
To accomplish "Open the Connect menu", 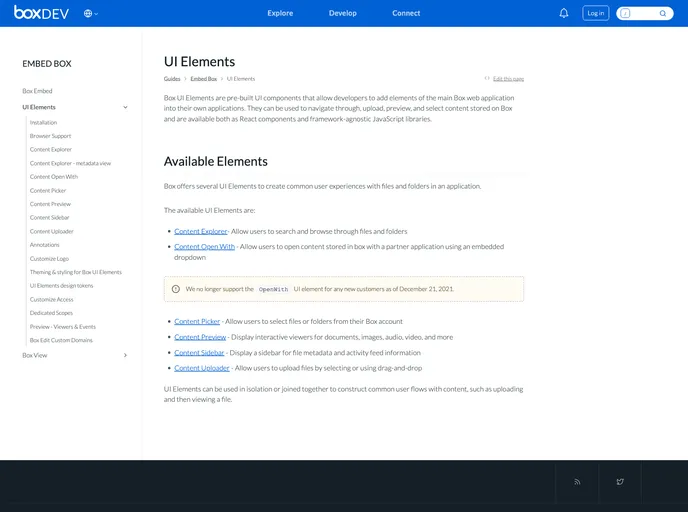I will click(x=406, y=13).
